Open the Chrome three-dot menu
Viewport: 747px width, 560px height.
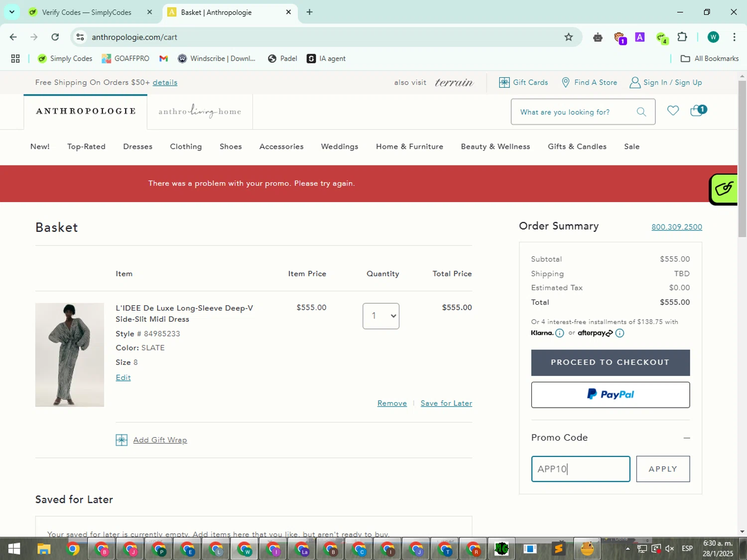734,37
